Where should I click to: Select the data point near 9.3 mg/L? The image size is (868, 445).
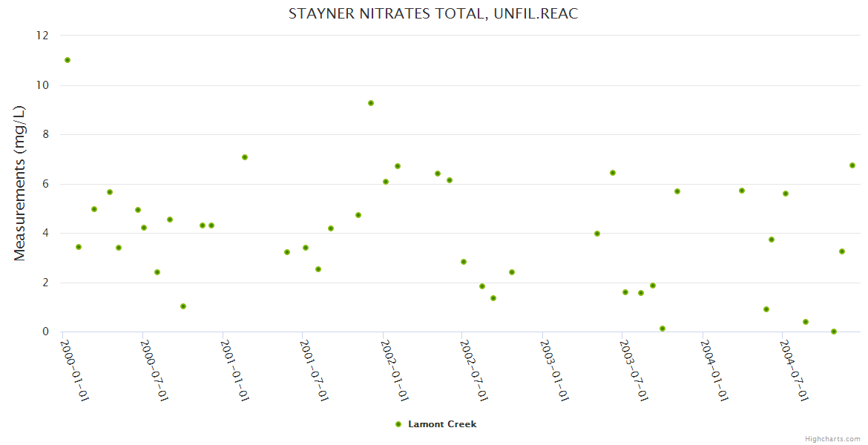coord(371,103)
